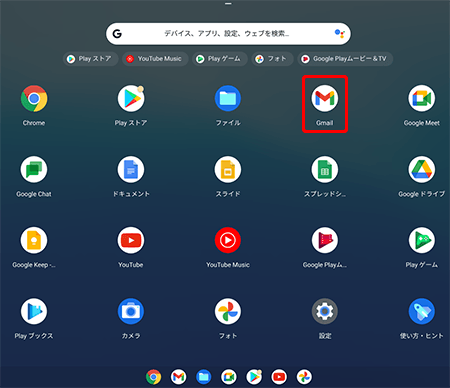This screenshot has height=388, width=450.
Task: Open the Chrome app in the launcher grid
Action: (34, 99)
